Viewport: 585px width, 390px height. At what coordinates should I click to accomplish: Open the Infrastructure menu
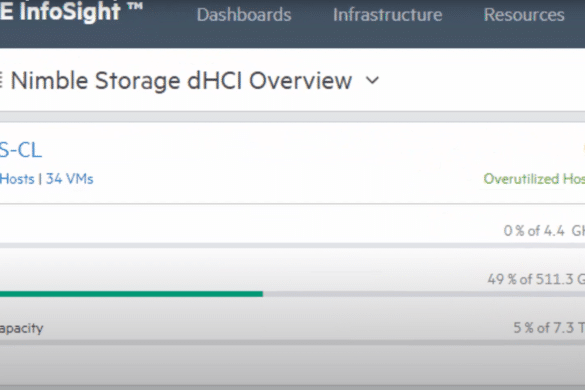pos(387,15)
